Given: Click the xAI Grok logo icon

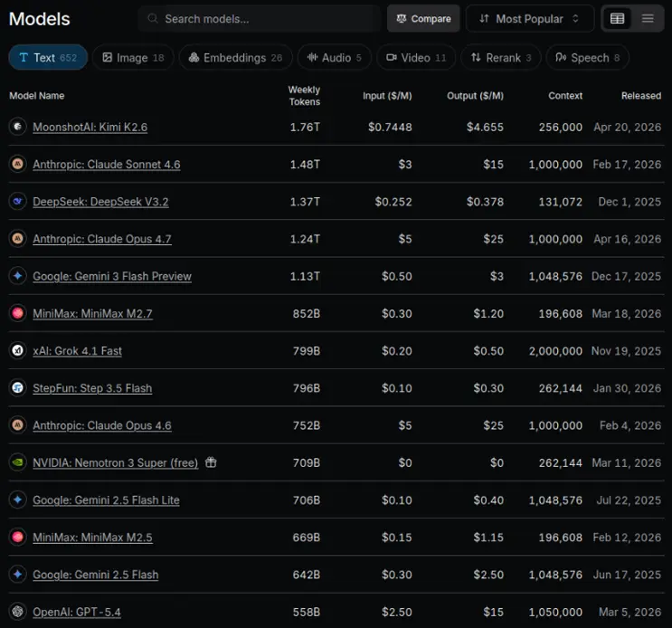Looking at the screenshot, I should coord(16,351).
